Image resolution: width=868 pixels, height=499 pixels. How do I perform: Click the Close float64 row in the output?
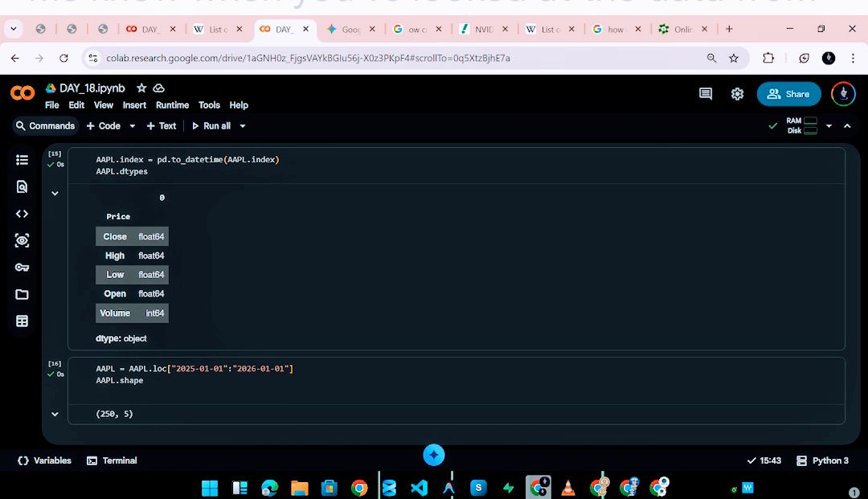(132, 237)
